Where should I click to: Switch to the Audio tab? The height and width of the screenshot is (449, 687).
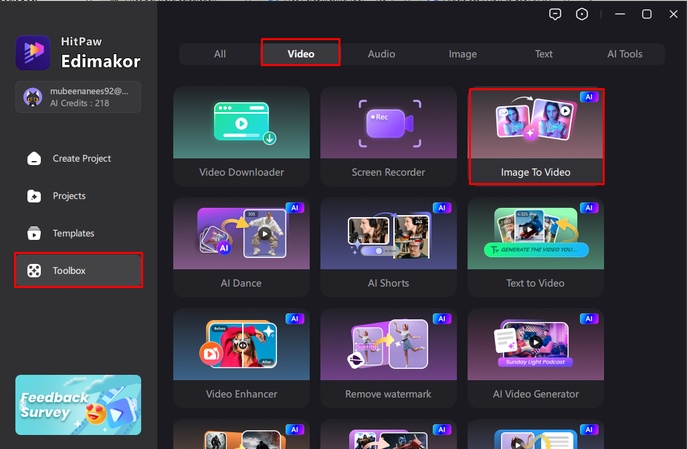(x=381, y=54)
